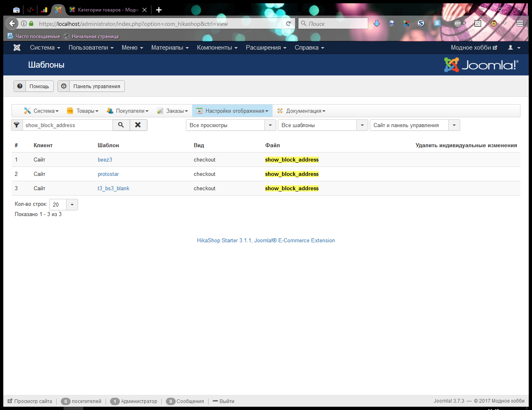
Task: Click the Помощь button
Action: pyautogui.click(x=34, y=86)
